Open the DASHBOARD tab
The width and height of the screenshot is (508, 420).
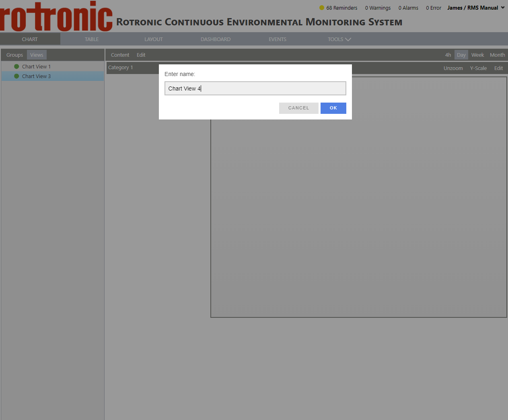[x=216, y=39]
